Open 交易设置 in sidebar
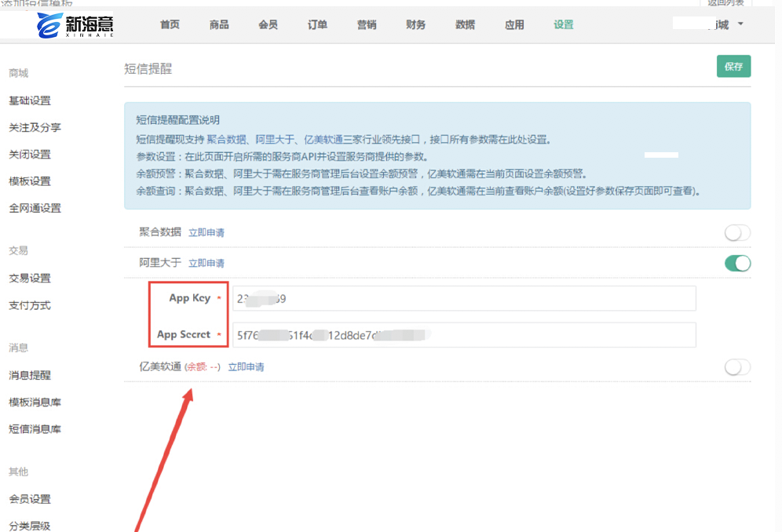The image size is (782, 532). [x=30, y=279]
